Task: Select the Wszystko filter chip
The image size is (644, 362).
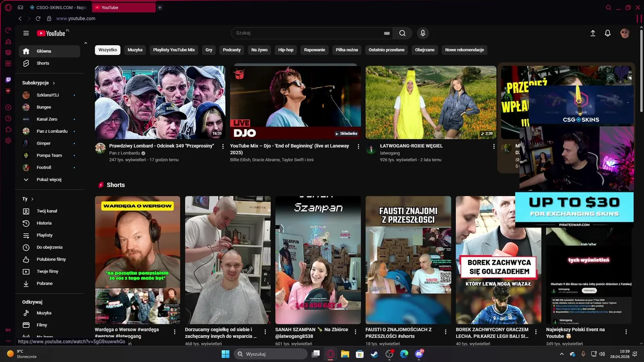Action: coord(108,50)
